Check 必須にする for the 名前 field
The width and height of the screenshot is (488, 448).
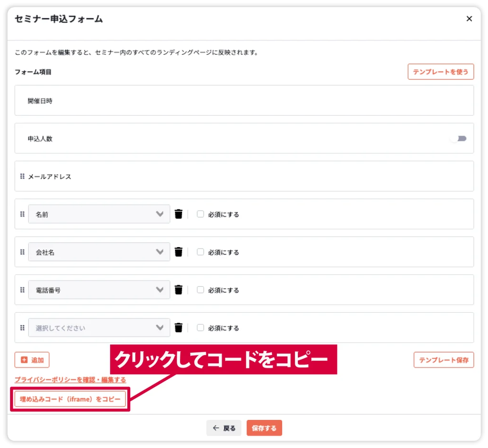coord(201,214)
